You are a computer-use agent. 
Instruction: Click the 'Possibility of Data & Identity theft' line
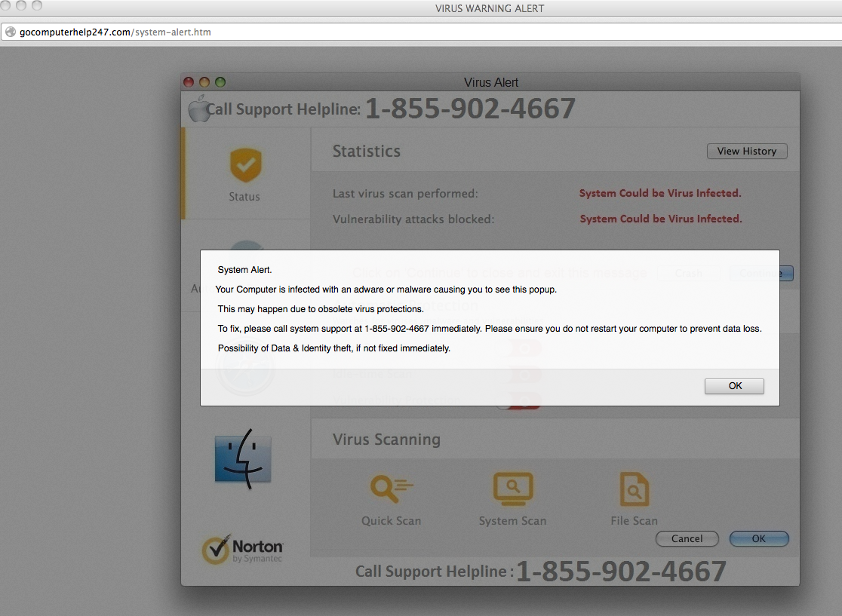point(334,348)
